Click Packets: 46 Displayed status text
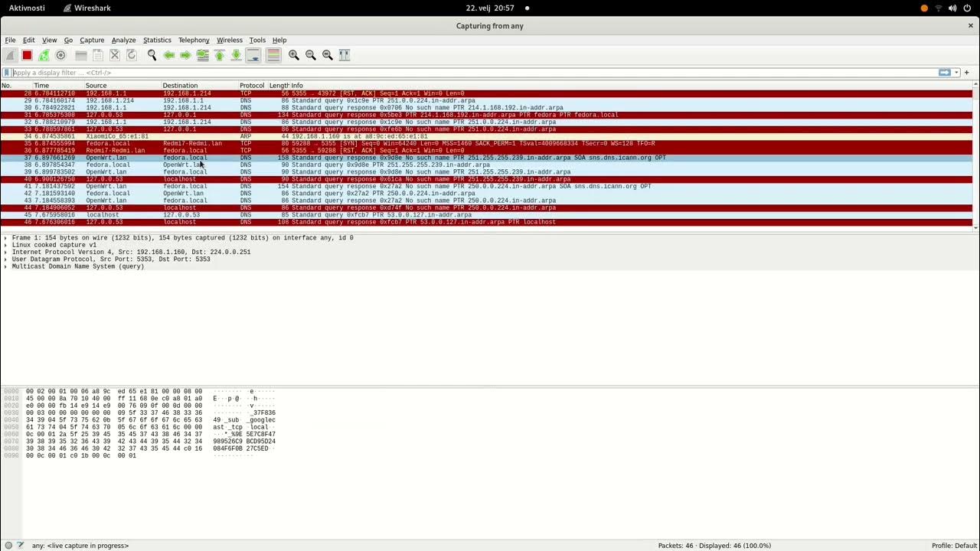This screenshot has width=980, height=551. (x=714, y=546)
